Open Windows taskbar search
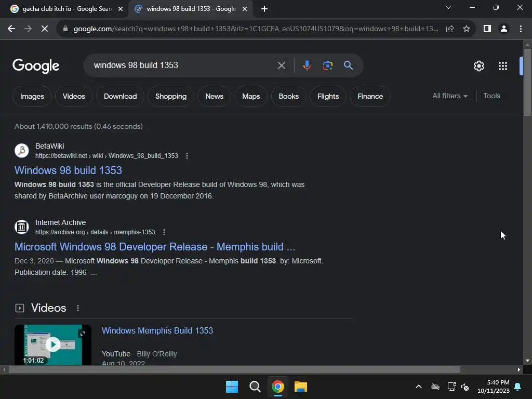532x399 pixels. [x=255, y=387]
